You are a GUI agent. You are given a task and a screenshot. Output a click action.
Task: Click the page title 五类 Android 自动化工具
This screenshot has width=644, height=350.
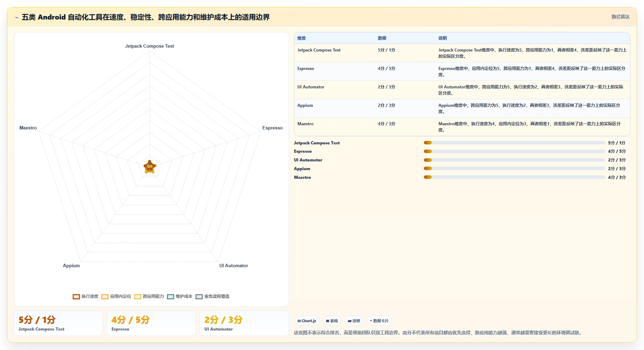coord(146,17)
